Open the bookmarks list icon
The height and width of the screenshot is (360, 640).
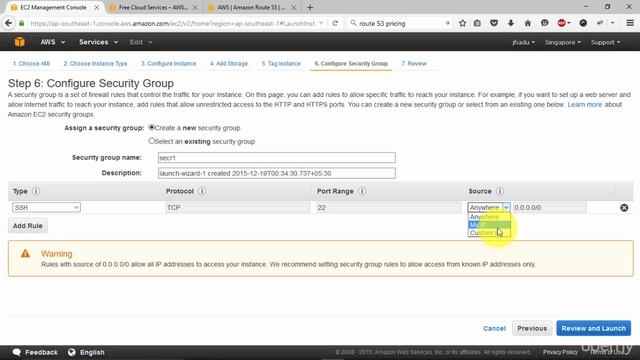coord(477,23)
